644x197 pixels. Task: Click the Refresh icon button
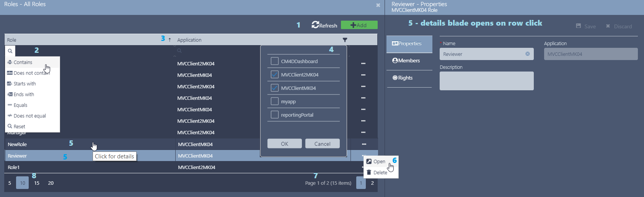316,25
